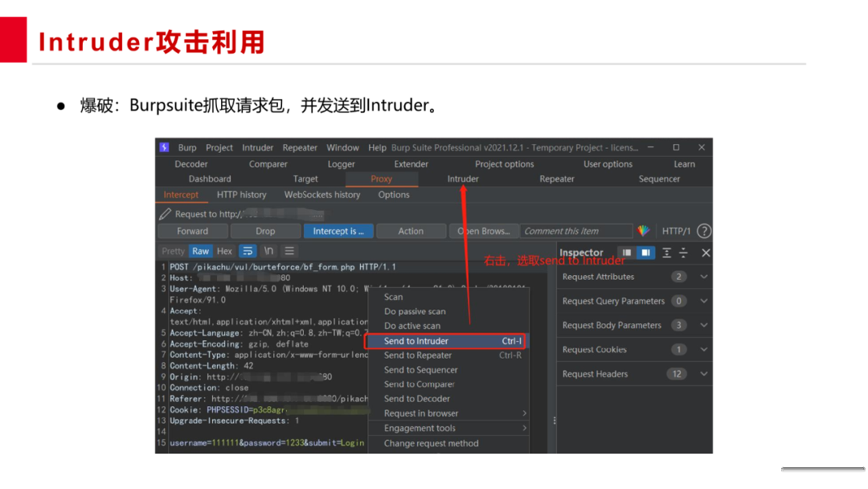This screenshot has width=868, height=489.
Task: Open the Help menu
Action: click(x=377, y=148)
